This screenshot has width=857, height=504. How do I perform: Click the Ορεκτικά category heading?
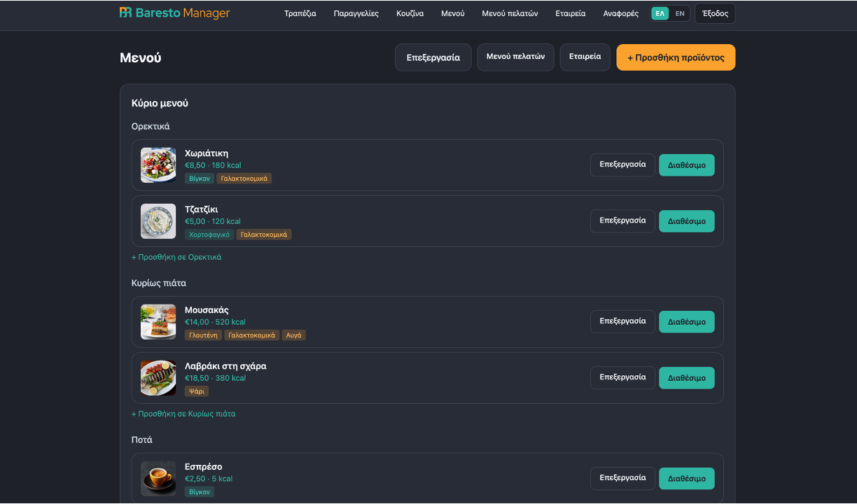(151, 127)
